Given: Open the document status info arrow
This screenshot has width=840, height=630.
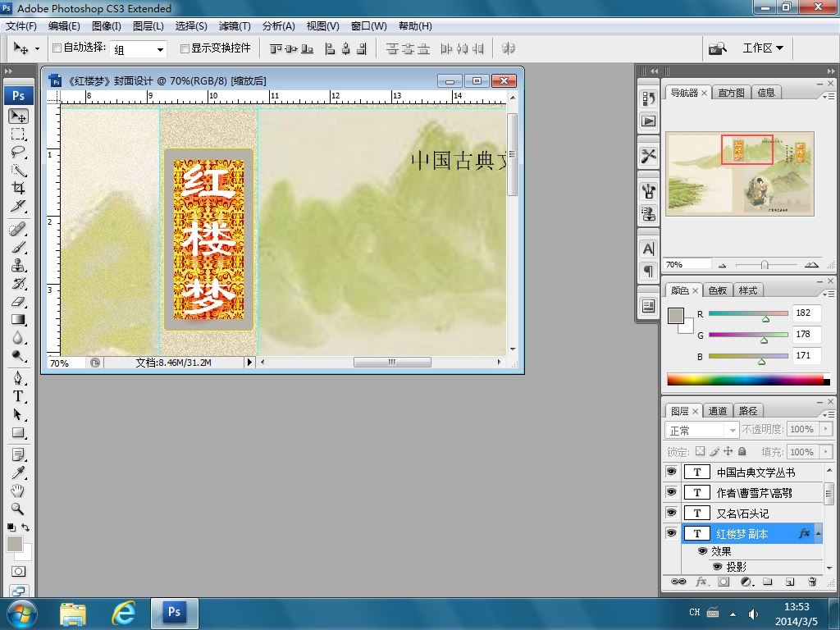Looking at the screenshot, I should pos(249,362).
